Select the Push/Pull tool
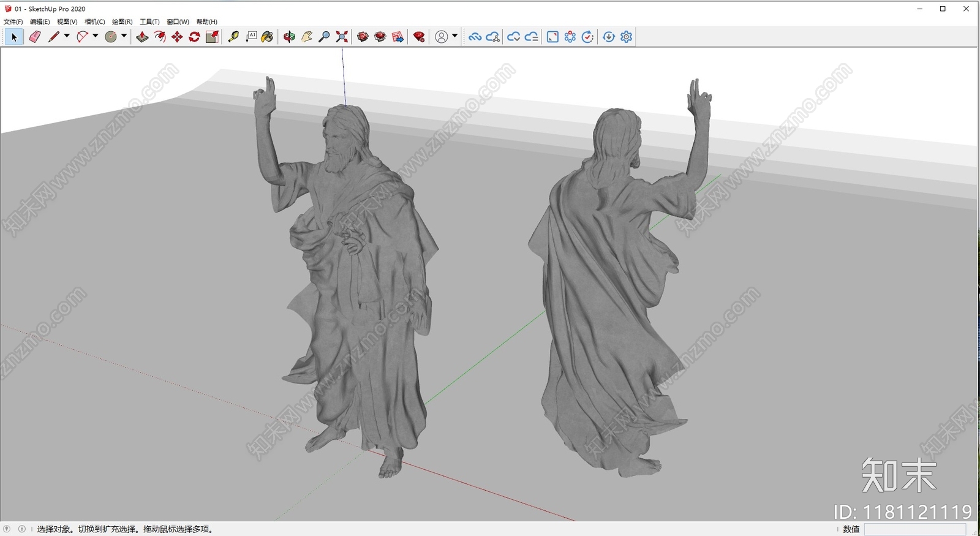980x536 pixels. coord(142,37)
